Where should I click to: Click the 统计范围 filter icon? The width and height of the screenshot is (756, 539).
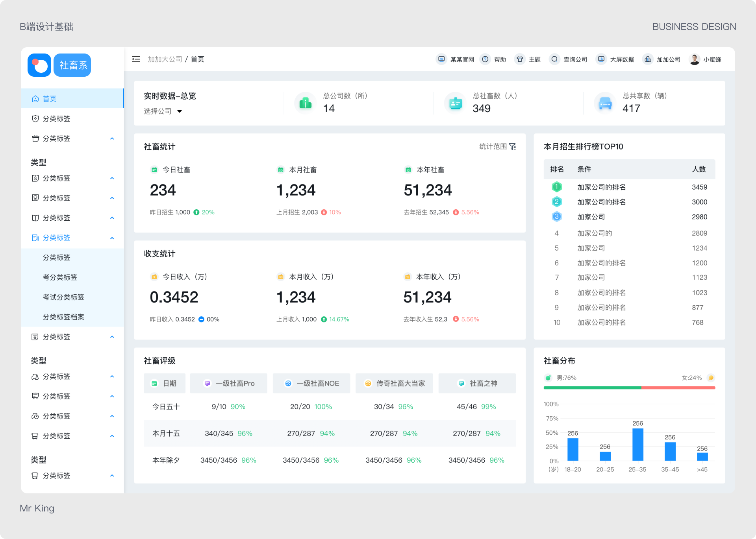pos(512,146)
